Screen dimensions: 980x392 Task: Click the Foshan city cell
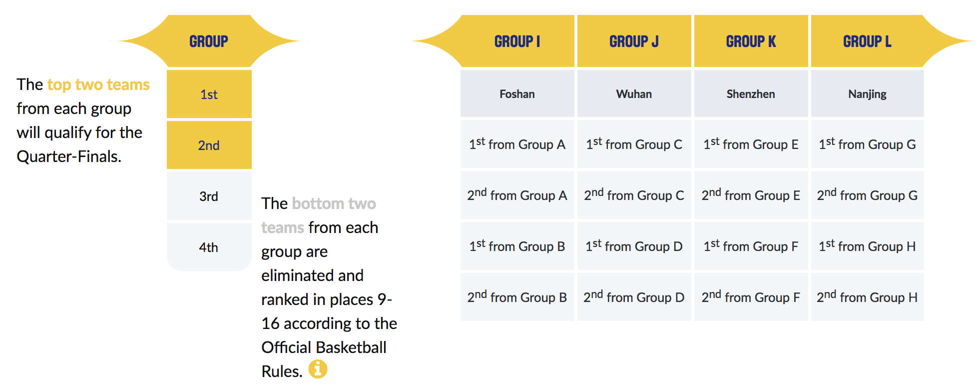(517, 93)
